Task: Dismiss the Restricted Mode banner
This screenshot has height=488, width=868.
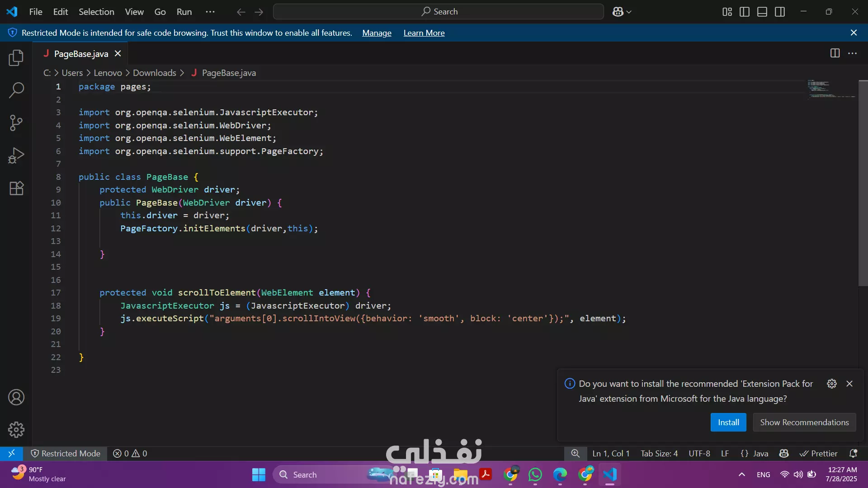Action: [854, 33]
